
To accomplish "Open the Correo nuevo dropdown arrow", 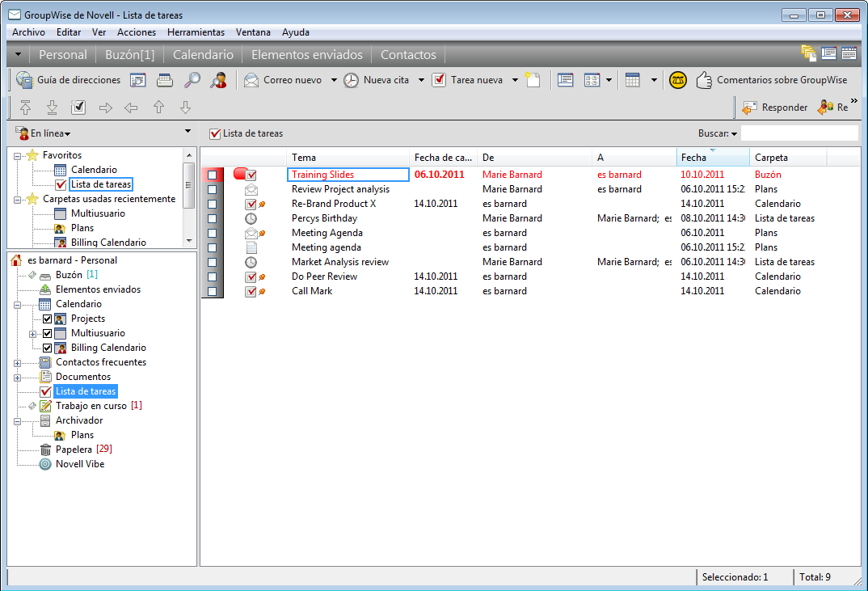I will coord(334,80).
